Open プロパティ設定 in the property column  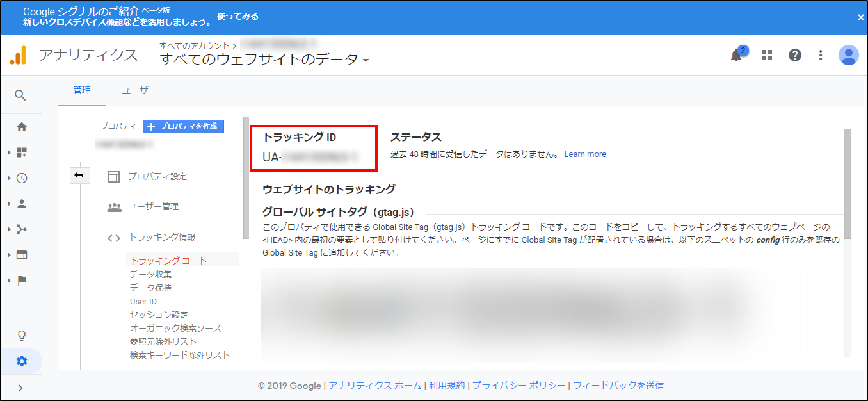[157, 176]
